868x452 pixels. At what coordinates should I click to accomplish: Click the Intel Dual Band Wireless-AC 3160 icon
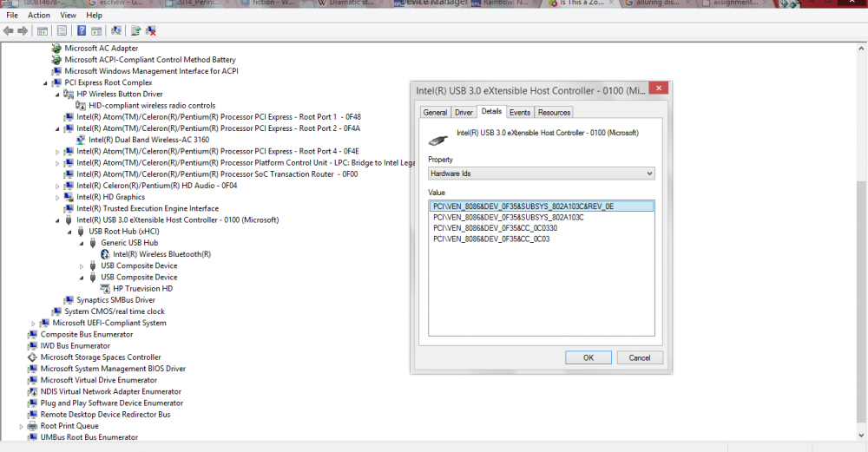(81, 140)
